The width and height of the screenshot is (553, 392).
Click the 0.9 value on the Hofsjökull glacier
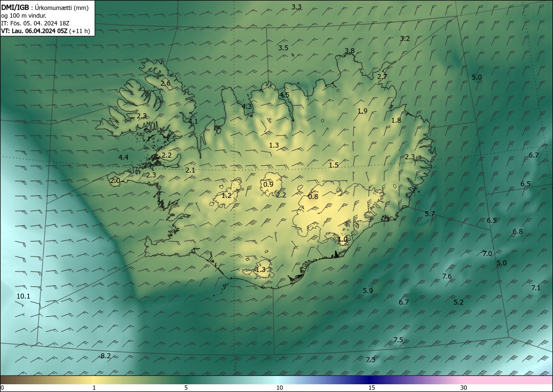pyautogui.click(x=268, y=184)
